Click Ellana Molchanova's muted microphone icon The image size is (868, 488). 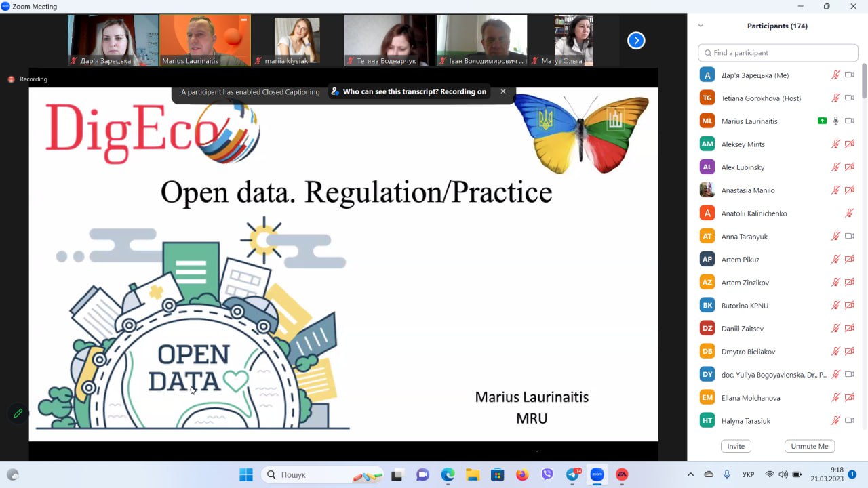point(836,397)
